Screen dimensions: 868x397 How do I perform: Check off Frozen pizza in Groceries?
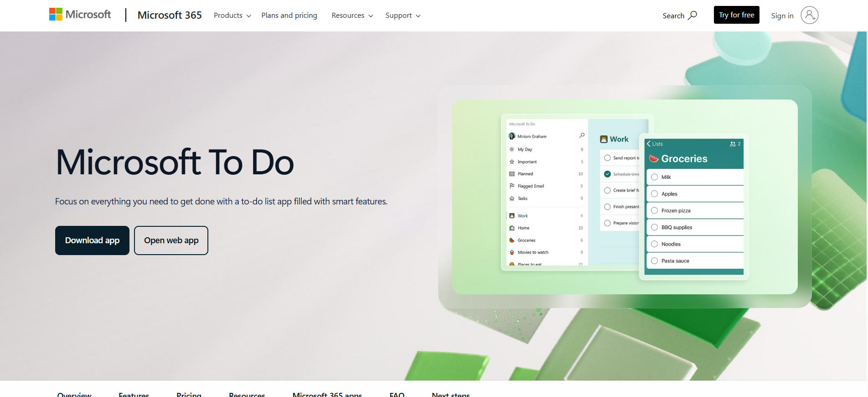(654, 210)
